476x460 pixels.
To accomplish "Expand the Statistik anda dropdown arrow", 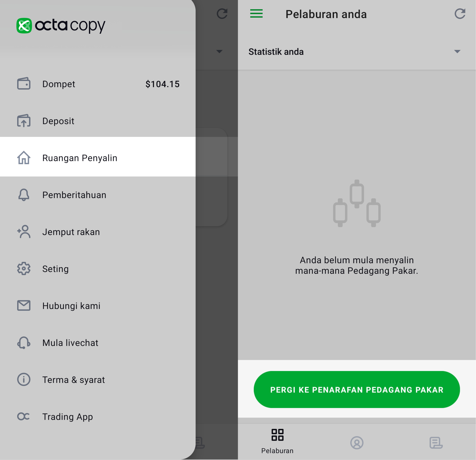I will coord(457,51).
